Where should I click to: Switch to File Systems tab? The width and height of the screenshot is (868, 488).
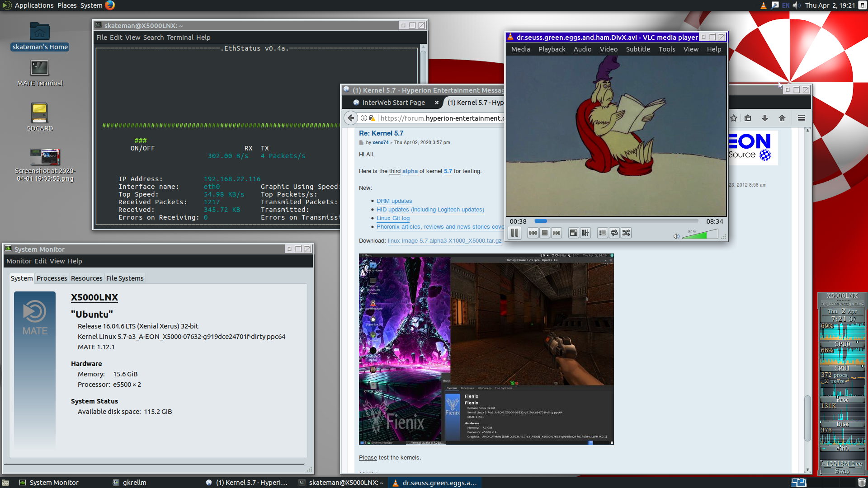coord(125,278)
